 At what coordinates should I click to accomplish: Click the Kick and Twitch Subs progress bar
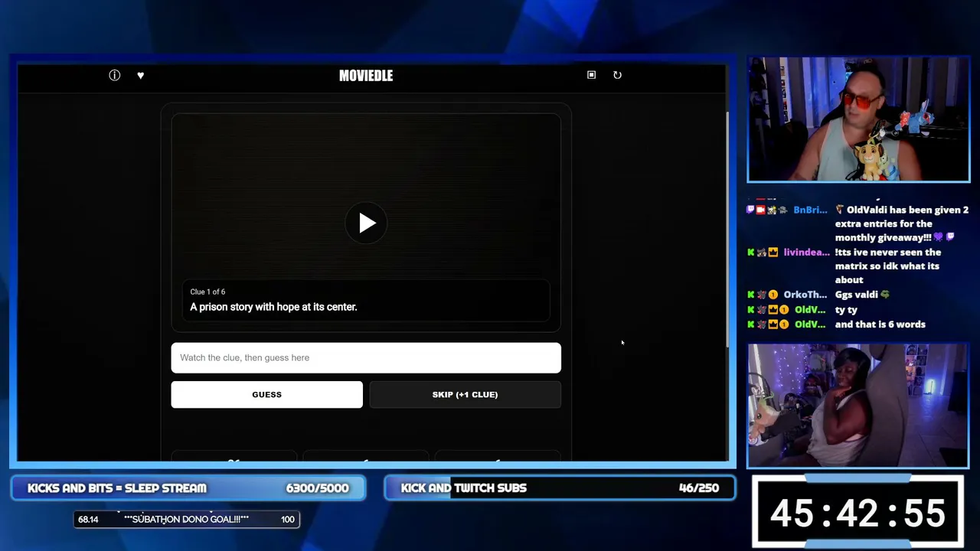click(x=560, y=488)
